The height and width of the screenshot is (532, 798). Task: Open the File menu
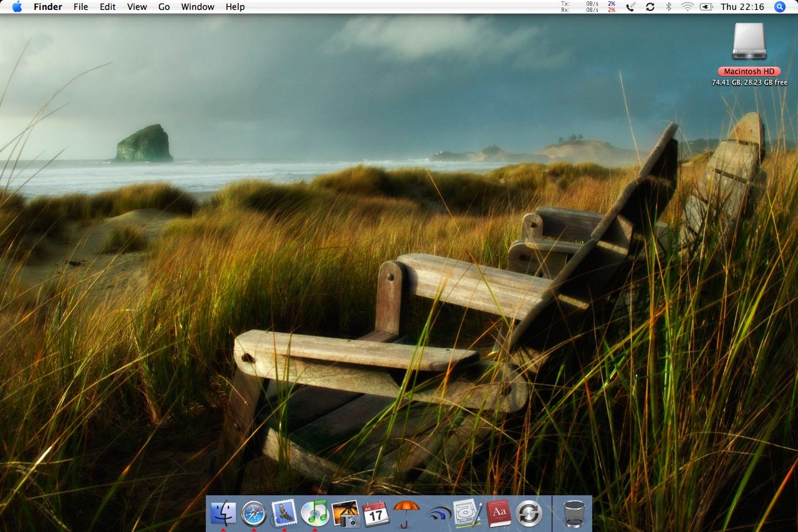pyautogui.click(x=80, y=7)
